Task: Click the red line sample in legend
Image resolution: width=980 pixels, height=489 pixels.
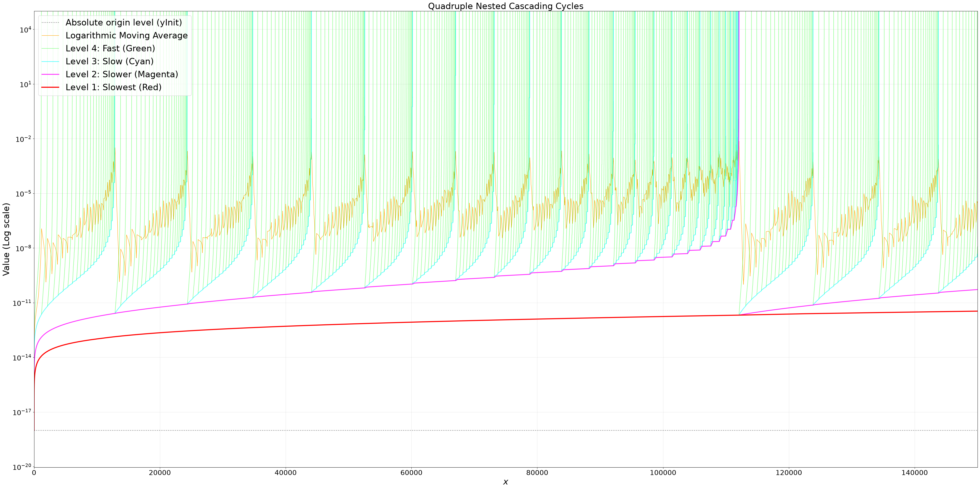Action: click(x=50, y=87)
